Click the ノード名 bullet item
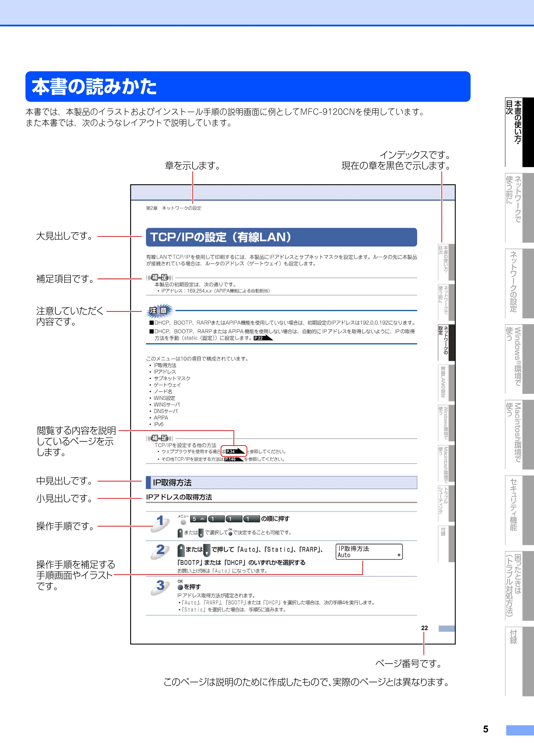 (x=163, y=391)
